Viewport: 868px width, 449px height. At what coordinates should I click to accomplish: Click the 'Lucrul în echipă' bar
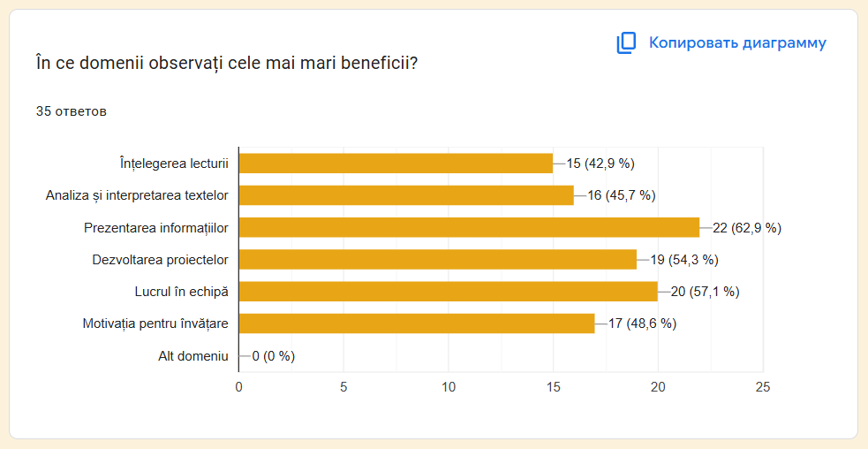pos(448,292)
